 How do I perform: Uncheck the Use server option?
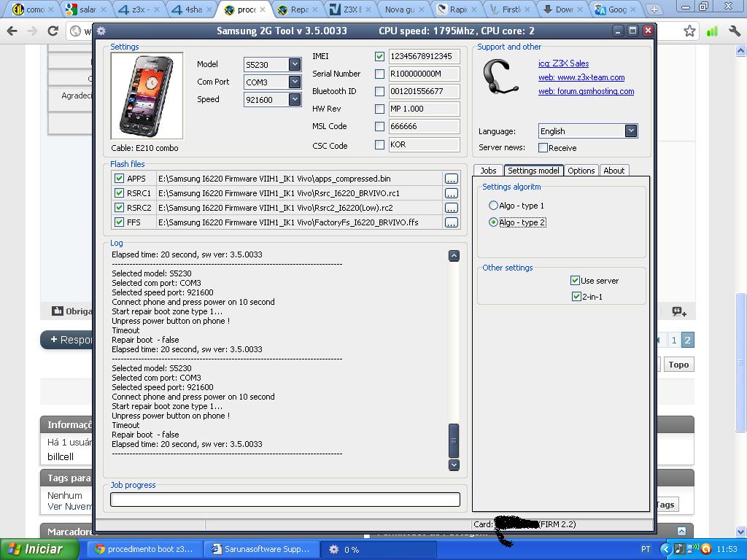tap(575, 281)
